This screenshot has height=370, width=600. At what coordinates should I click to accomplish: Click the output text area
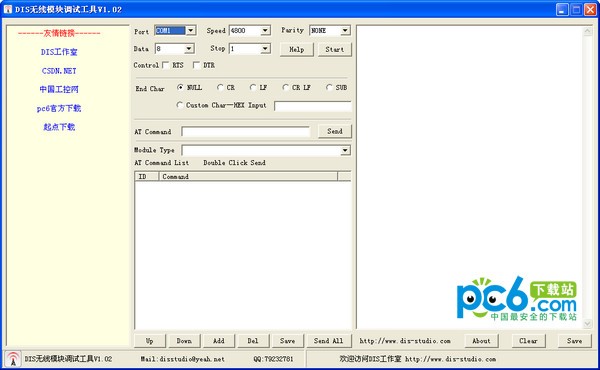coord(470,177)
